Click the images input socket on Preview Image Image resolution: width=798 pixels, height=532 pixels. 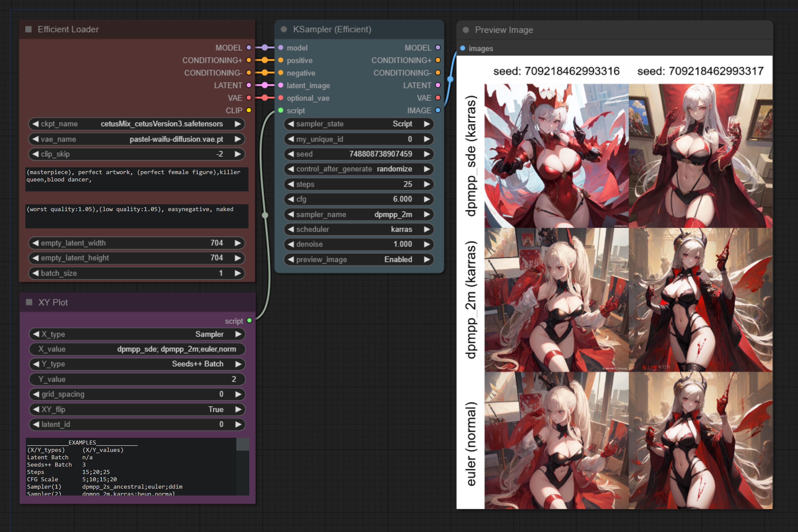tap(463, 48)
